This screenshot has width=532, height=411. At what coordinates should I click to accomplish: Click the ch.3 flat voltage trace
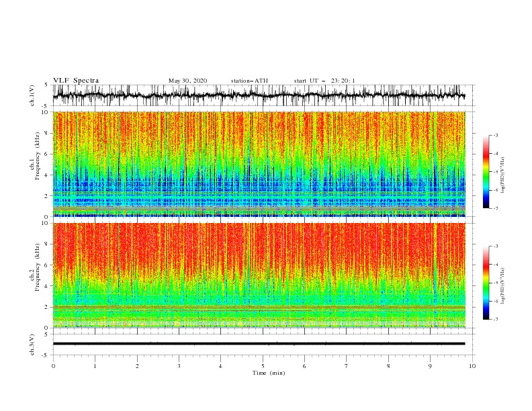[259, 344]
